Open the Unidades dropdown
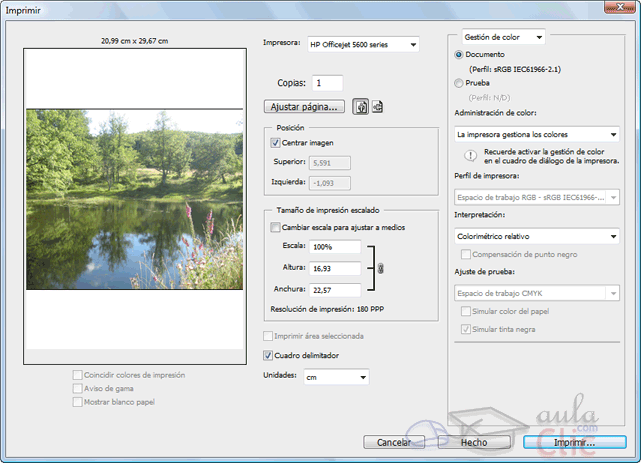The height and width of the screenshot is (463, 641). point(336,377)
